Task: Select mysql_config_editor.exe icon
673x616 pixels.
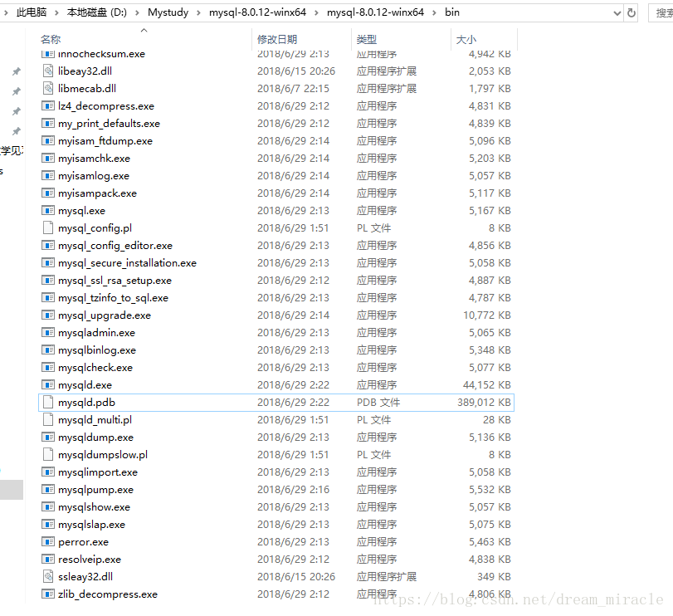Action: [x=48, y=245]
